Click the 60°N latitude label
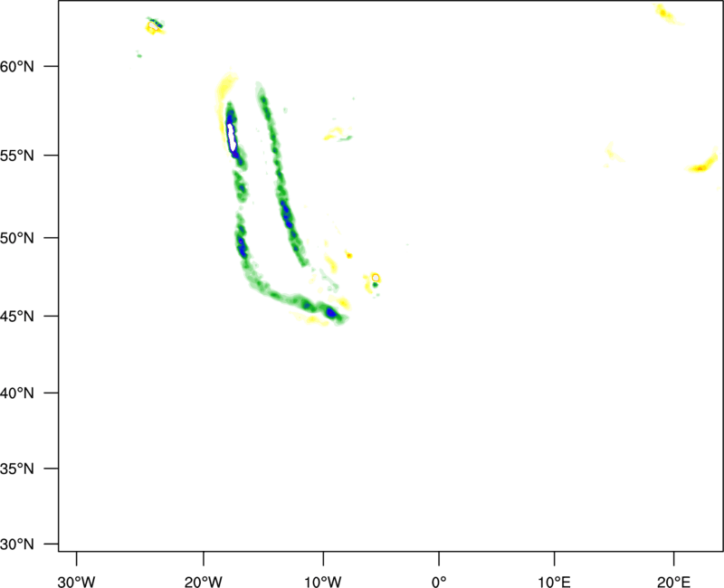 click(x=16, y=66)
